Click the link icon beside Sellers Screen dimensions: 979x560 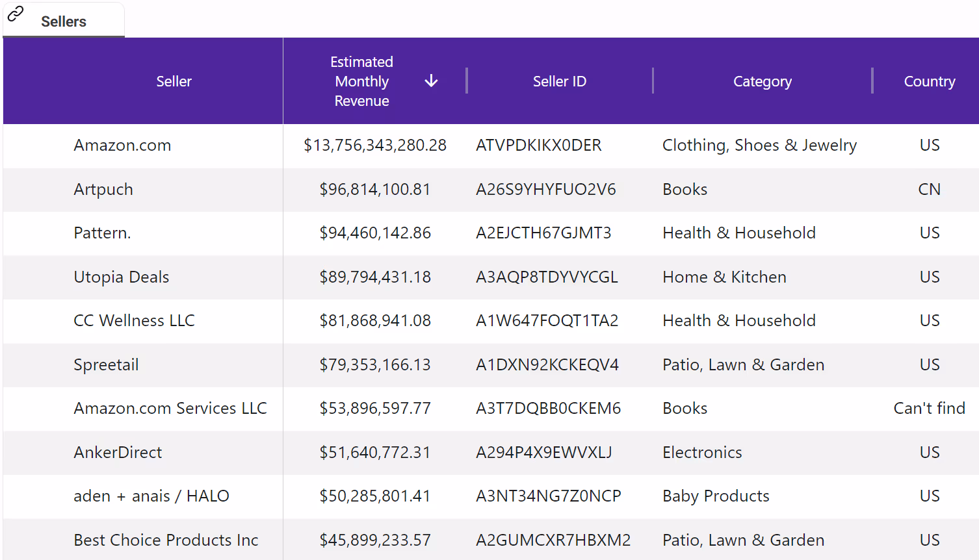tap(16, 13)
